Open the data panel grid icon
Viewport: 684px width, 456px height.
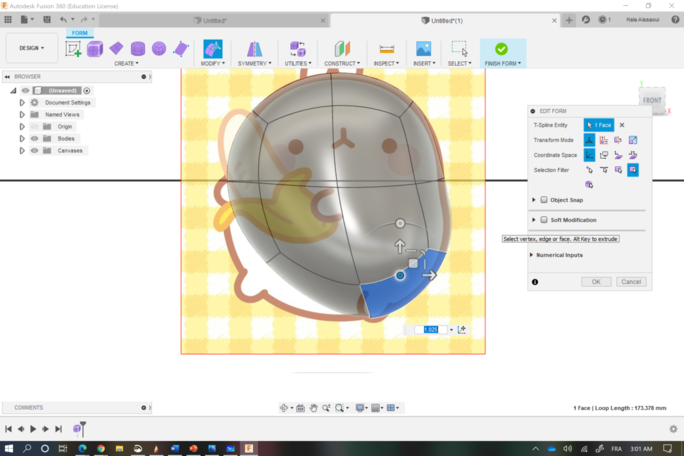(8, 20)
